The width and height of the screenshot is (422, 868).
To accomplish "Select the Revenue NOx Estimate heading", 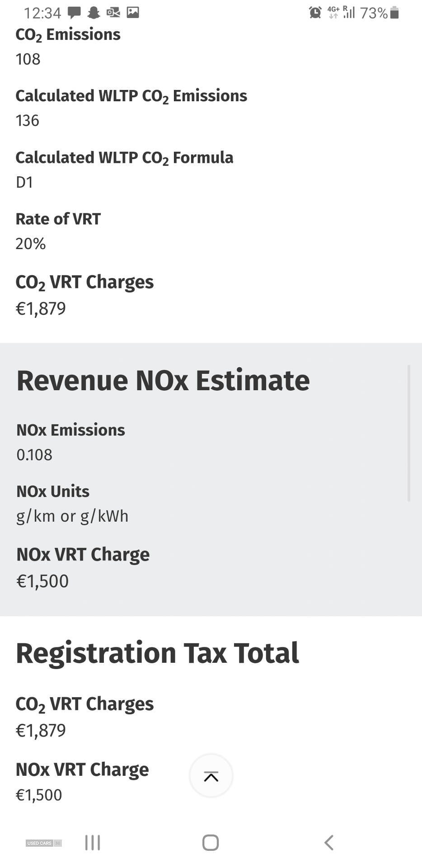I will click(x=163, y=380).
